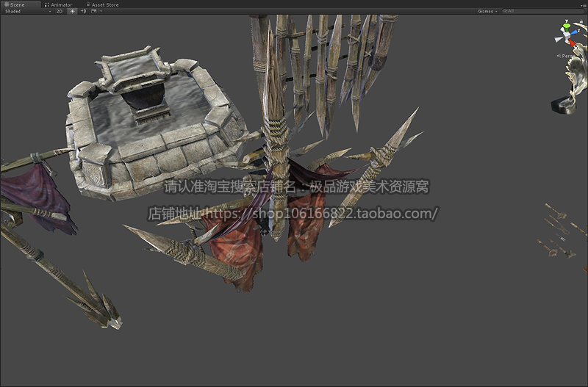The image size is (588, 387).
Task: Click the center cube of orientation gizmo
Action: [x=566, y=35]
